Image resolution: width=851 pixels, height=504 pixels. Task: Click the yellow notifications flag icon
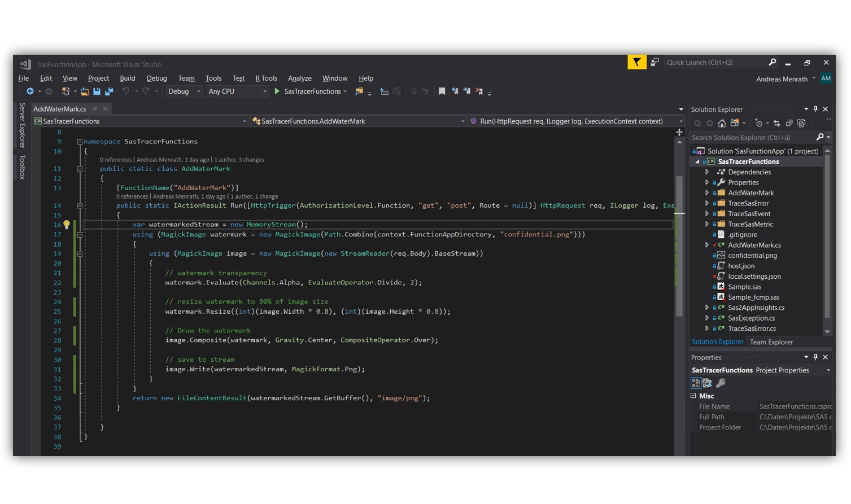[637, 62]
